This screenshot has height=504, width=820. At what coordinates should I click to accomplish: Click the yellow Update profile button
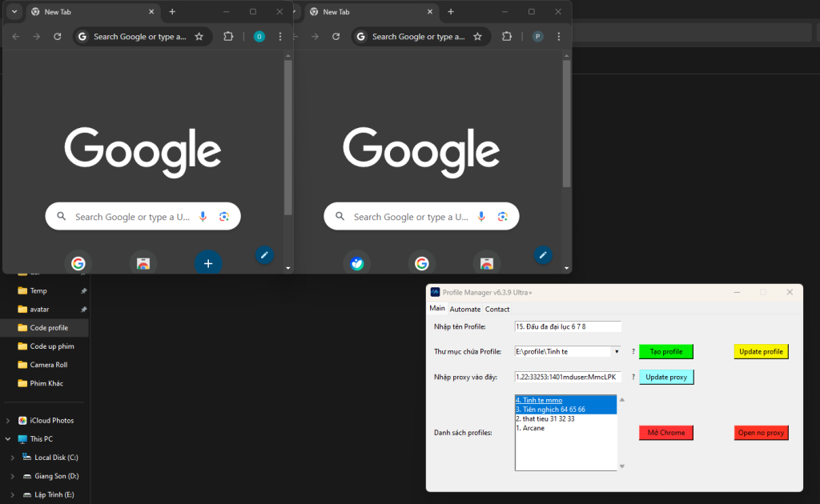point(761,351)
